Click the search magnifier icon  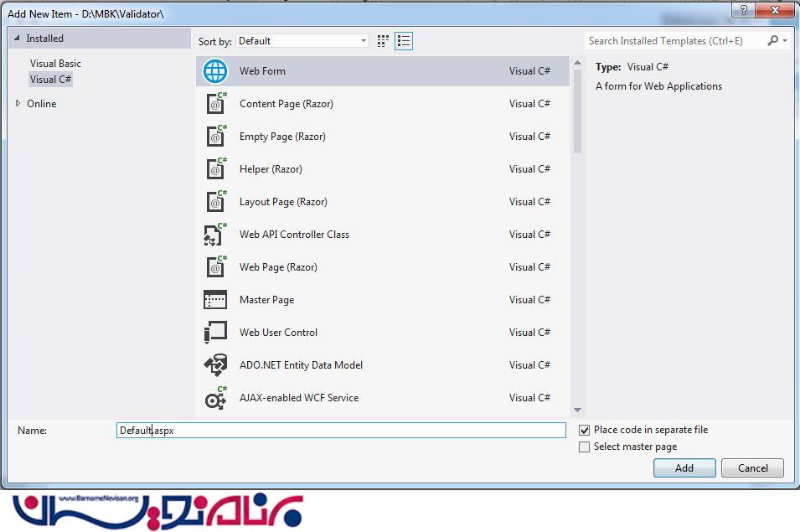tap(772, 40)
